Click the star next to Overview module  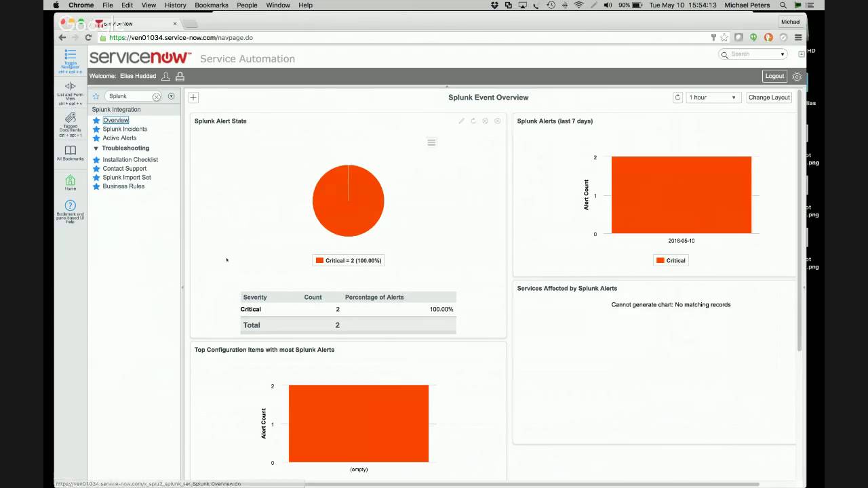click(96, 120)
